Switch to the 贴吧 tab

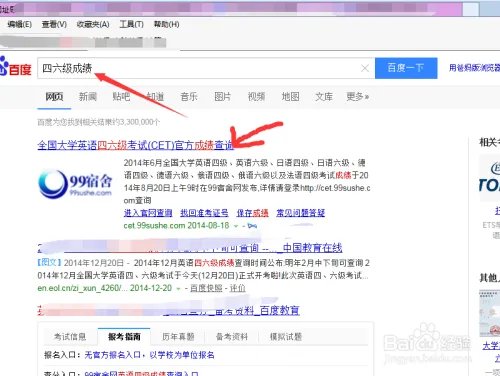(121, 97)
